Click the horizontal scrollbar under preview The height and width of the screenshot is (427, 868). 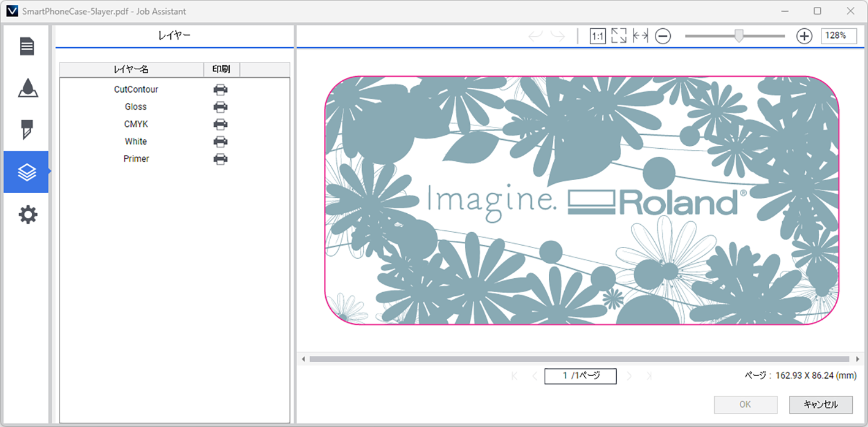[579, 359]
